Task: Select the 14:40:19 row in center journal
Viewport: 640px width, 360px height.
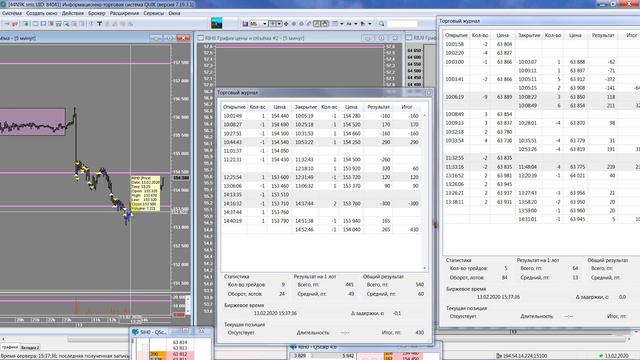Action: click(321, 221)
